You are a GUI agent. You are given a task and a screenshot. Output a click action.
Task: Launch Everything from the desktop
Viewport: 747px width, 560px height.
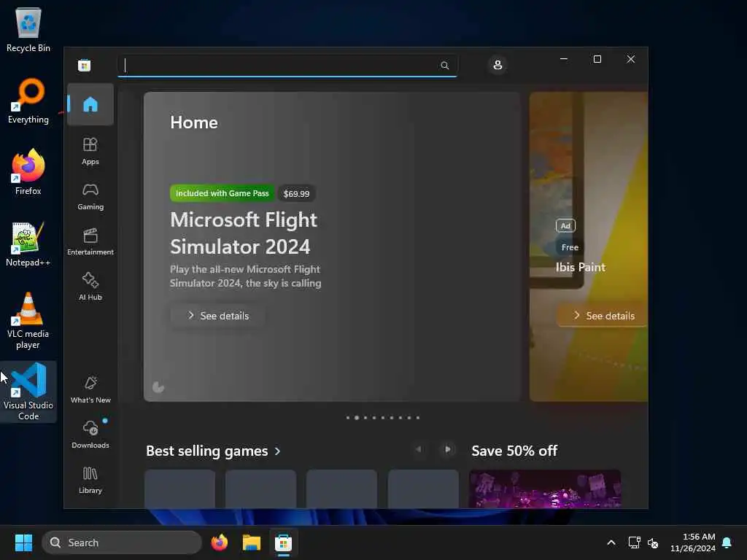coord(28,101)
